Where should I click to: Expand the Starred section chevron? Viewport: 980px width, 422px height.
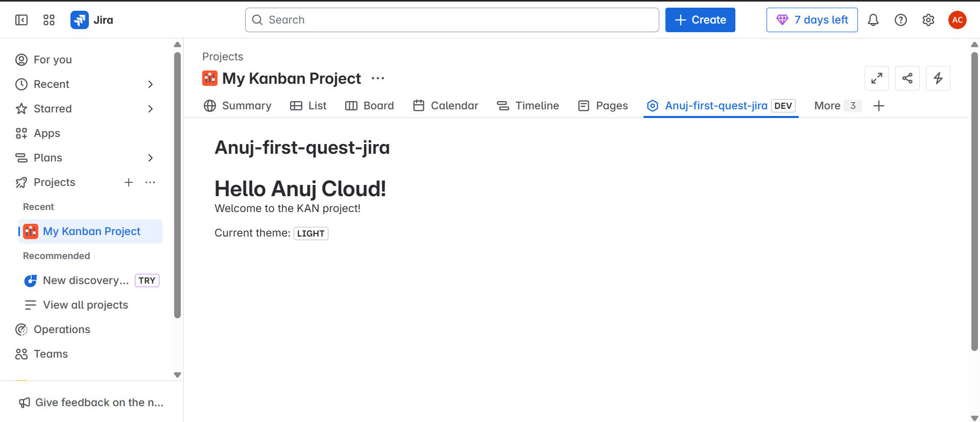[150, 109]
